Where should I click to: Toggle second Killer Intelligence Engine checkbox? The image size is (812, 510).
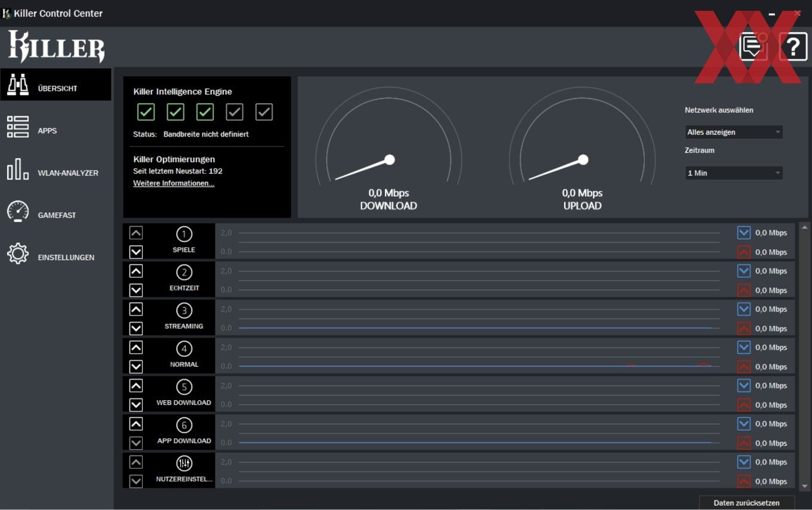[175, 112]
